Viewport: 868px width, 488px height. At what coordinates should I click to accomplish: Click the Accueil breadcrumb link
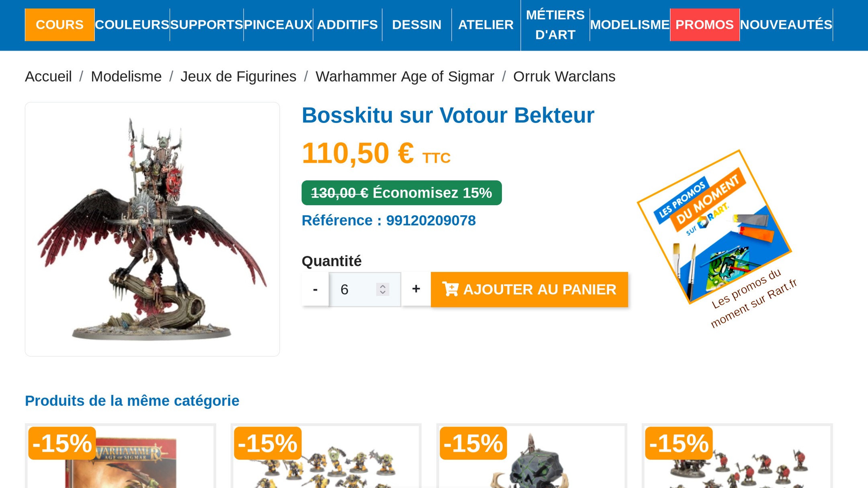(48, 76)
